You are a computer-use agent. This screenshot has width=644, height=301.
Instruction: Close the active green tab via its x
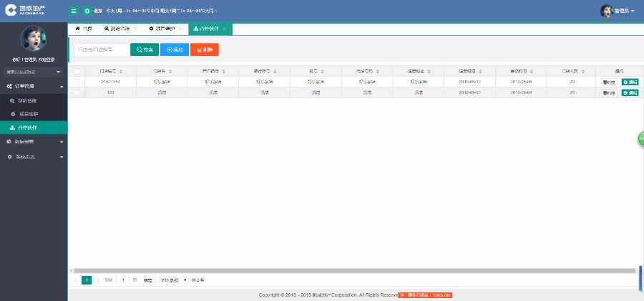pyautogui.click(x=224, y=29)
